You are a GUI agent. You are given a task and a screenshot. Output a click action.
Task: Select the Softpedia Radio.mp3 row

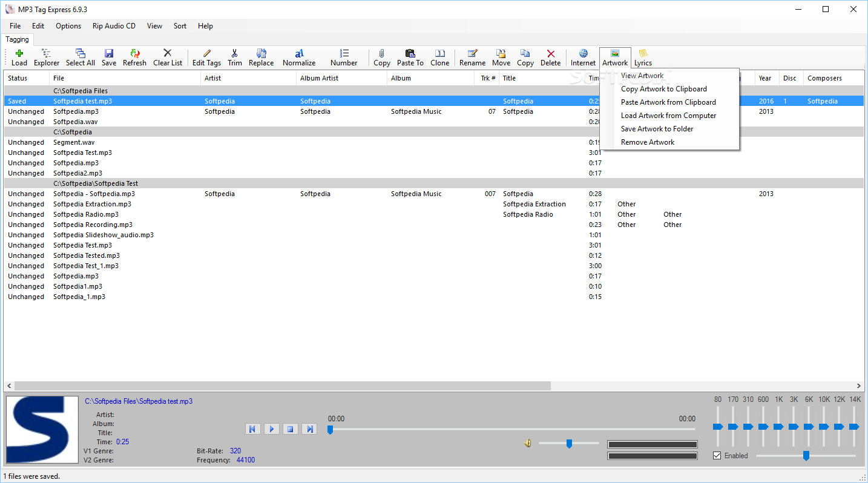[434, 214]
